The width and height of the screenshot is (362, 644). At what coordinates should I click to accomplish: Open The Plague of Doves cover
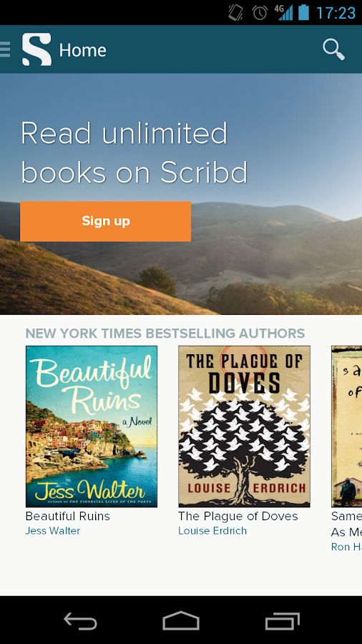coord(244,426)
